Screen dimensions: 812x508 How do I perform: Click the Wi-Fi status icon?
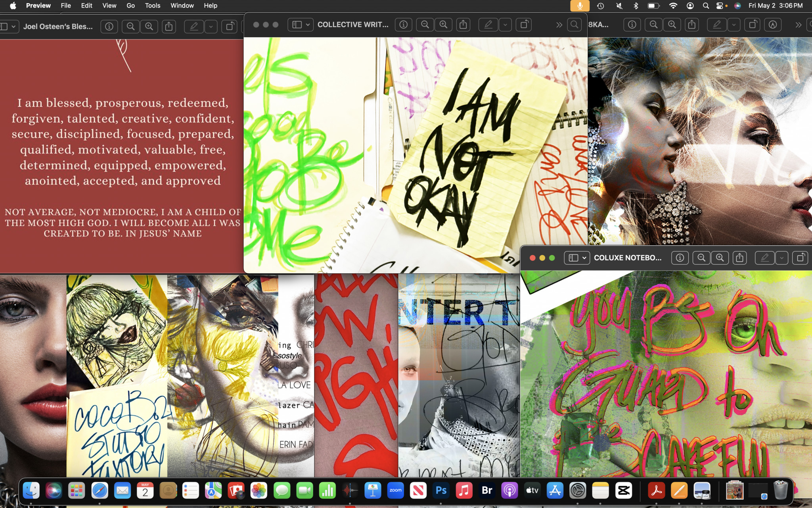click(673, 6)
